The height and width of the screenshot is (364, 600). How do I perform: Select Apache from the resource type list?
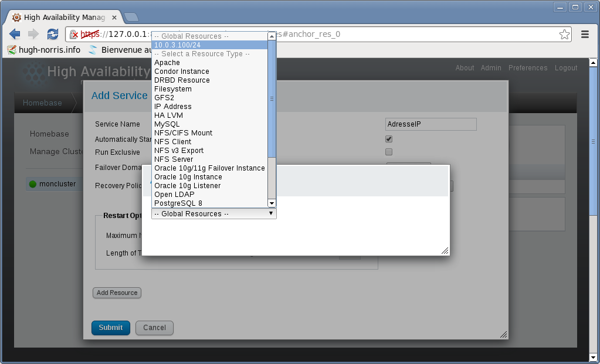(x=167, y=63)
